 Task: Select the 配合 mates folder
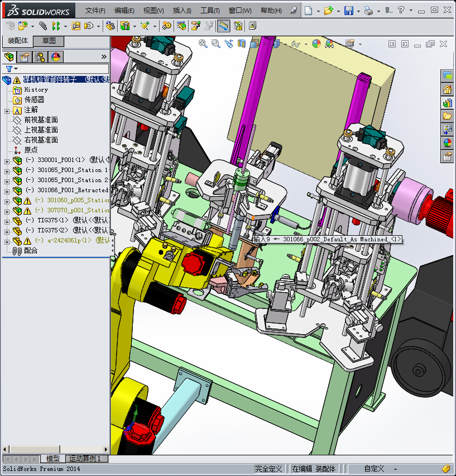31,251
